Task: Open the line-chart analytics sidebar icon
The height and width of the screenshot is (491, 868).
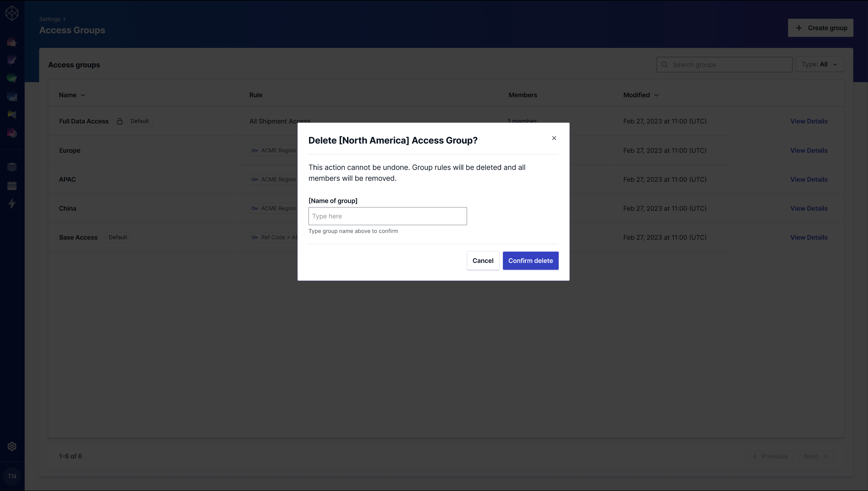Action: coord(12,97)
